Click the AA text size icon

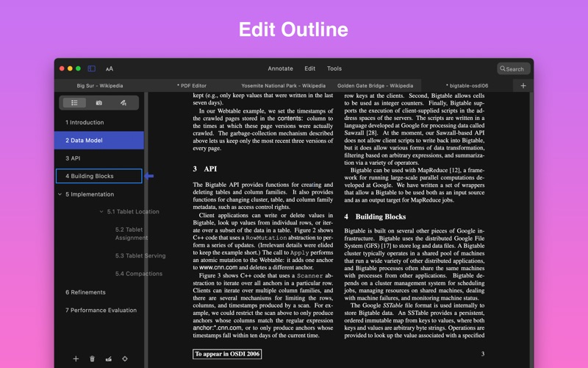pos(109,68)
